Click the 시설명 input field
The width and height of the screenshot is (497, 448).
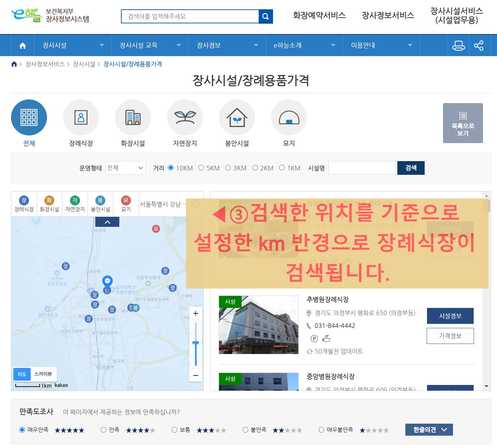[x=362, y=168]
